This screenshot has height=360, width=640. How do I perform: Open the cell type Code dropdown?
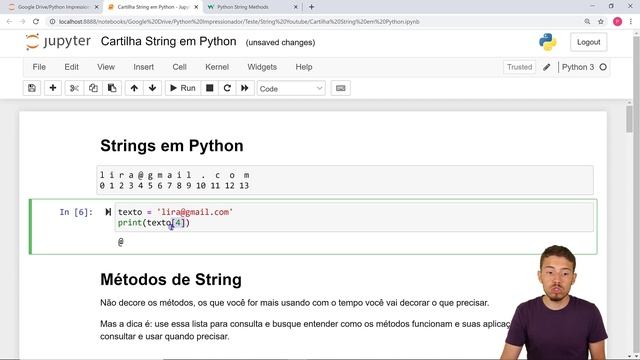coord(291,89)
